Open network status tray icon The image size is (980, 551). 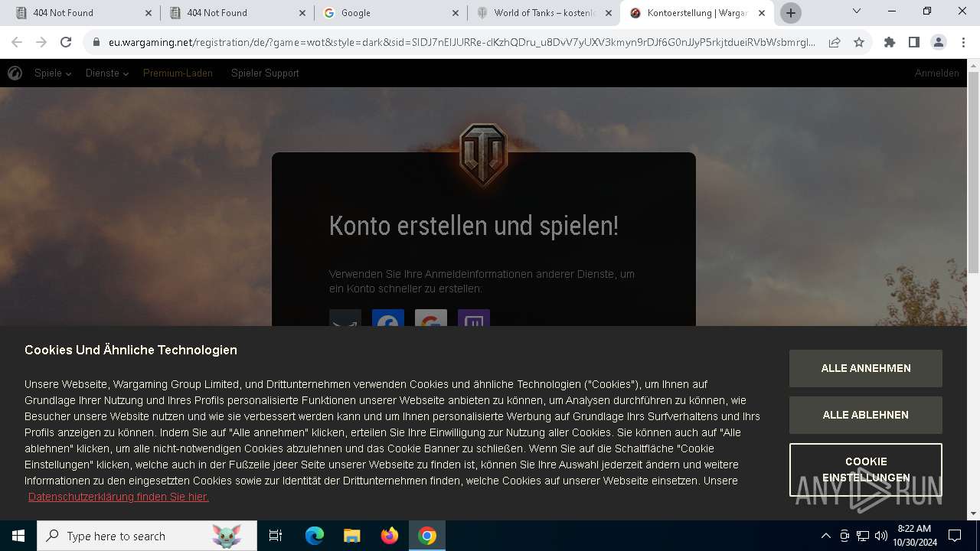(x=863, y=536)
